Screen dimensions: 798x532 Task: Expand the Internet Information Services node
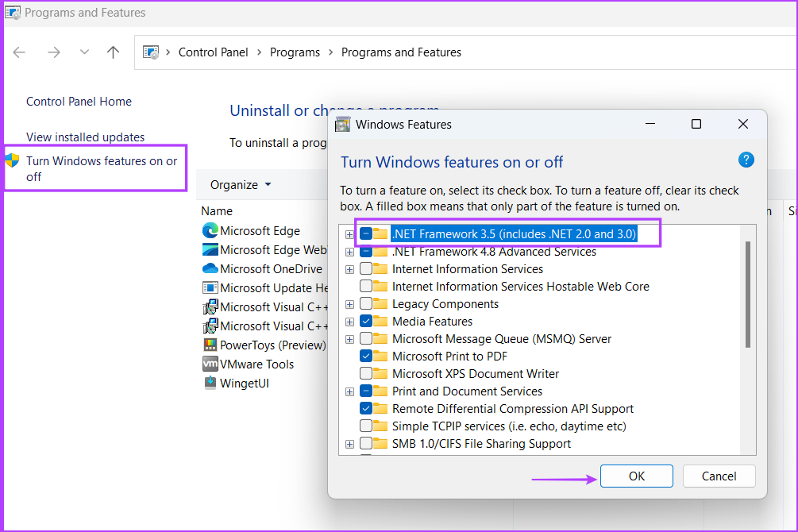click(349, 269)
